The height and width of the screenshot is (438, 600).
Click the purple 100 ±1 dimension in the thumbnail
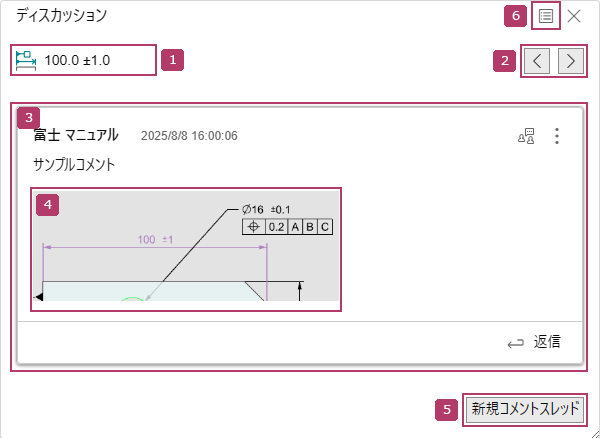[x=155, y=240]
